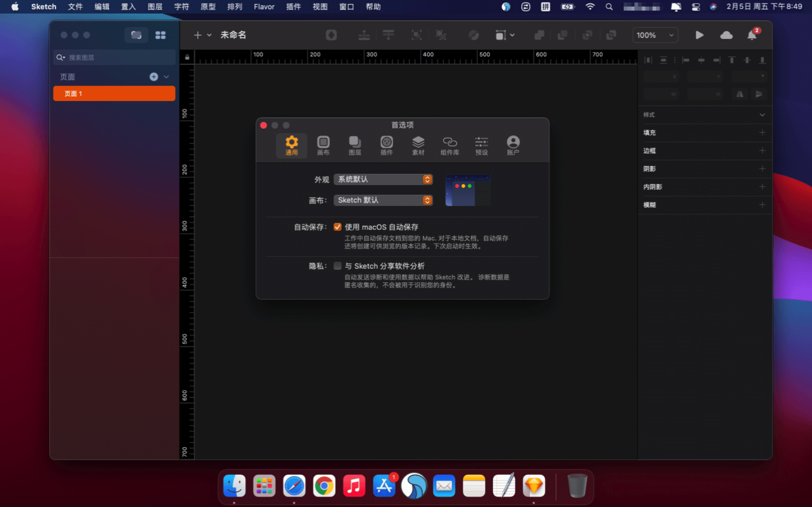Open the 100% zoom dropdown
812x507 pixels.
click(655, 35)
